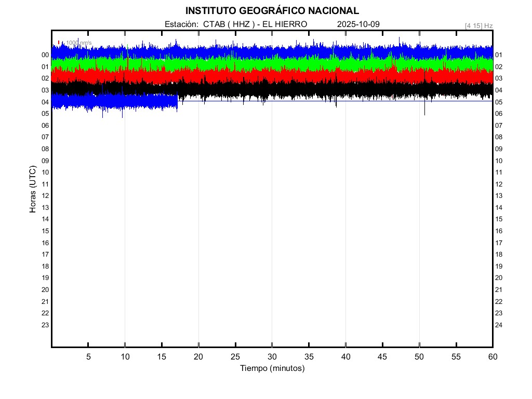The width and height of the screenshot is (532, 399).
Task: Click the [4 15] Hz filter label
Action: coord(478,25)
